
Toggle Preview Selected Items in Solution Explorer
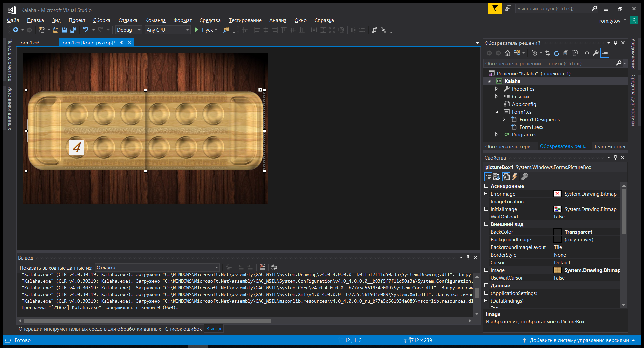(605, 53)
